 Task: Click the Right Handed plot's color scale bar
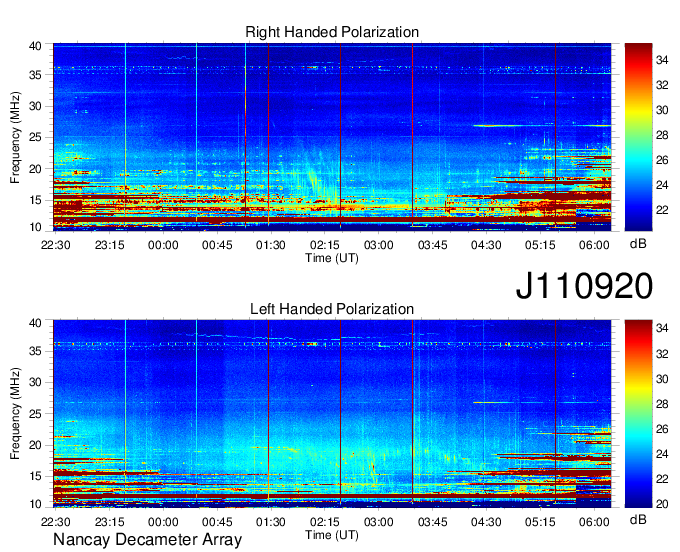tap(638, 137)
